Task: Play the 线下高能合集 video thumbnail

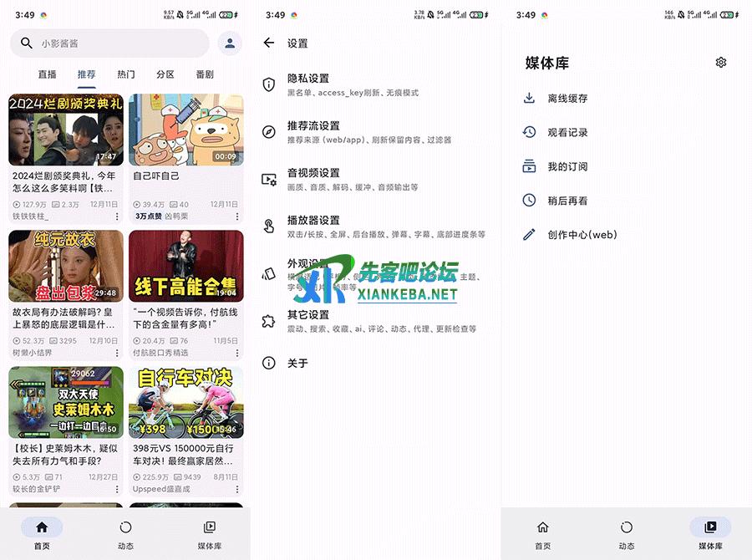Action: pyautogui.click(x=186, y=266)
